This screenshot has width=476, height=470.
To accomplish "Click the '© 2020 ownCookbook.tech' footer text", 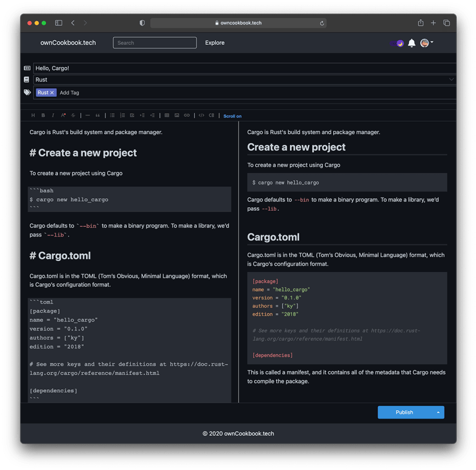I will click(x=239, y=434).
